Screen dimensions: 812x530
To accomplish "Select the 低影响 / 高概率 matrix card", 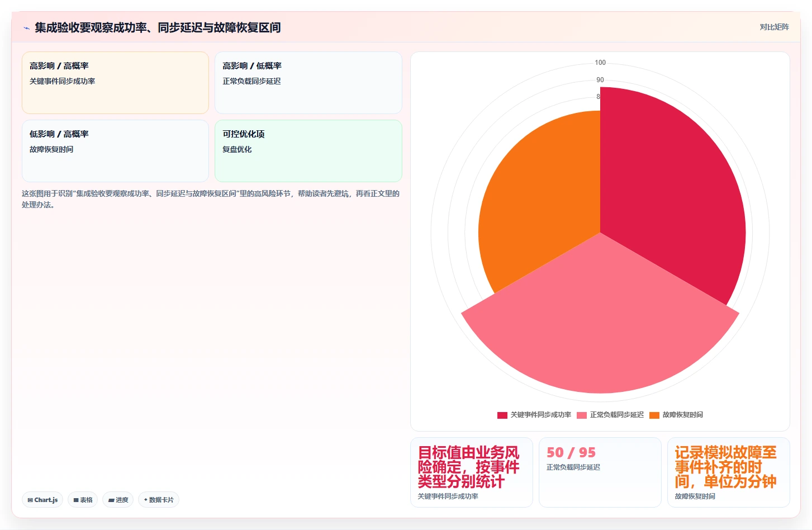I will point(115,151).
